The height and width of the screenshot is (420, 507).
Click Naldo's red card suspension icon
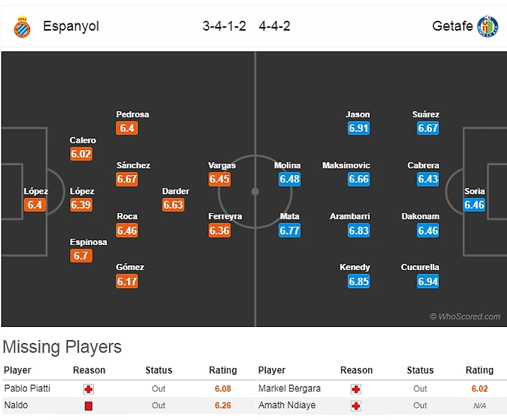coord(89,405)
